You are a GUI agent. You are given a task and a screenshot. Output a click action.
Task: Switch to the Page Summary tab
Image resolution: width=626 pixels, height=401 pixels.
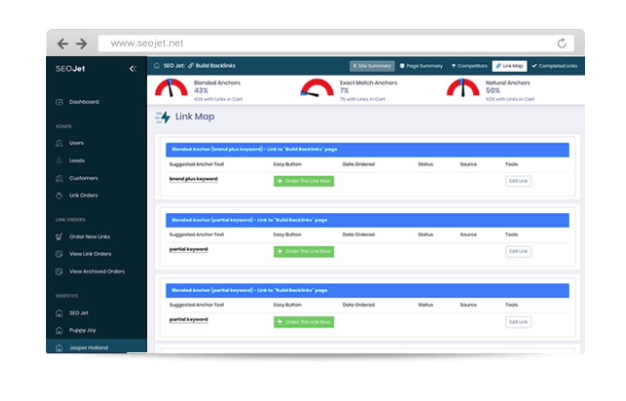(x=422, y=66)
